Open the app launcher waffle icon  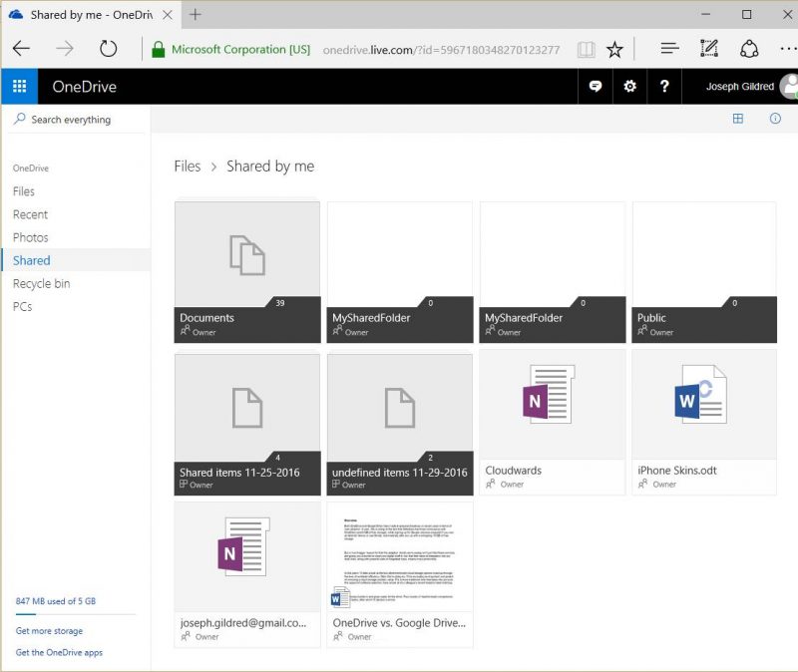pos(19,87)
